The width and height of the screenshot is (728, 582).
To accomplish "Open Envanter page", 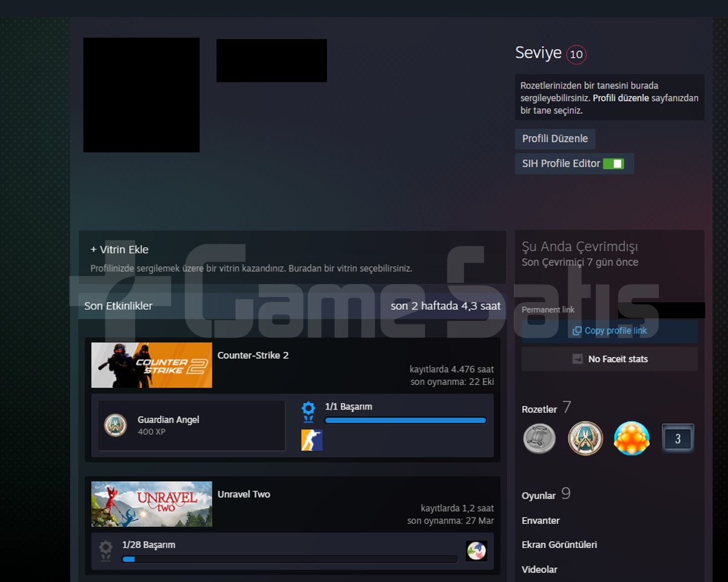I will pyautogui.click(x=541, y=521).
